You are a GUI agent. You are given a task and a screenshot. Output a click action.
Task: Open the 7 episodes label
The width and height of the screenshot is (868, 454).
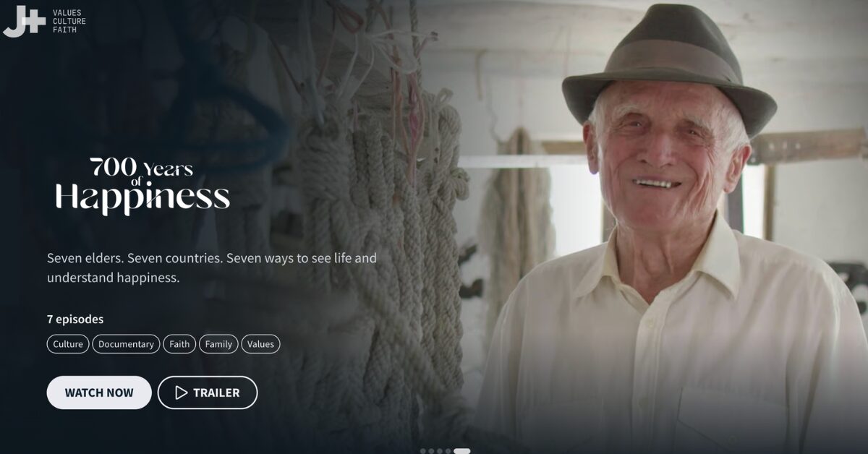click(75, 319)
